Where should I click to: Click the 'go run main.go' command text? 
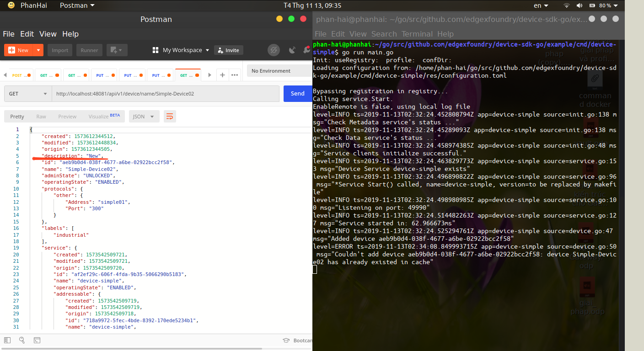[x=368, y=53]
